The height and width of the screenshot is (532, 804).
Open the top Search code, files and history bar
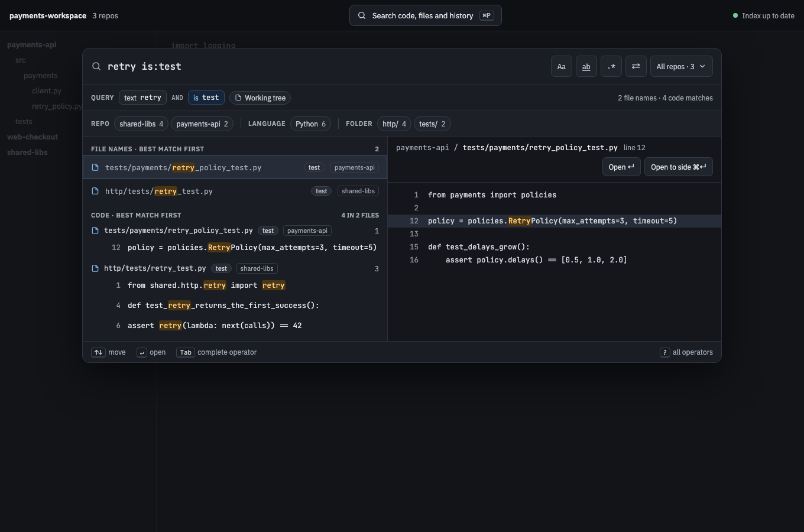coord(426,15)
